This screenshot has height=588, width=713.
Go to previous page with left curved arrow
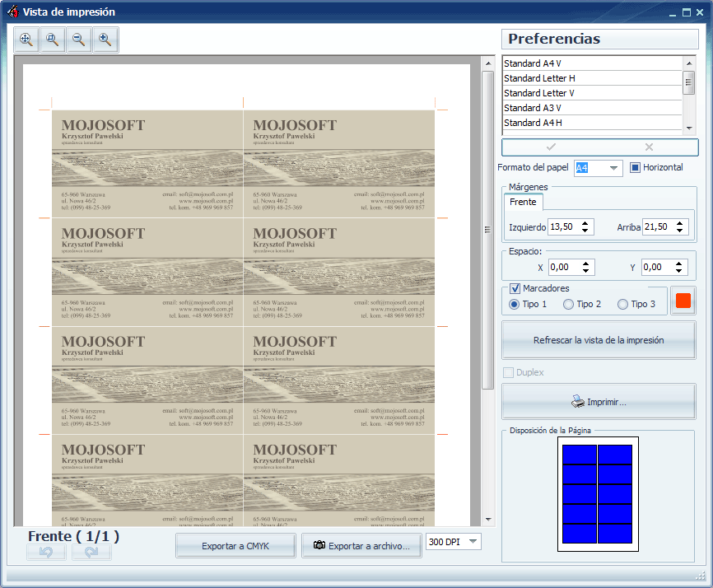(46, 552)
